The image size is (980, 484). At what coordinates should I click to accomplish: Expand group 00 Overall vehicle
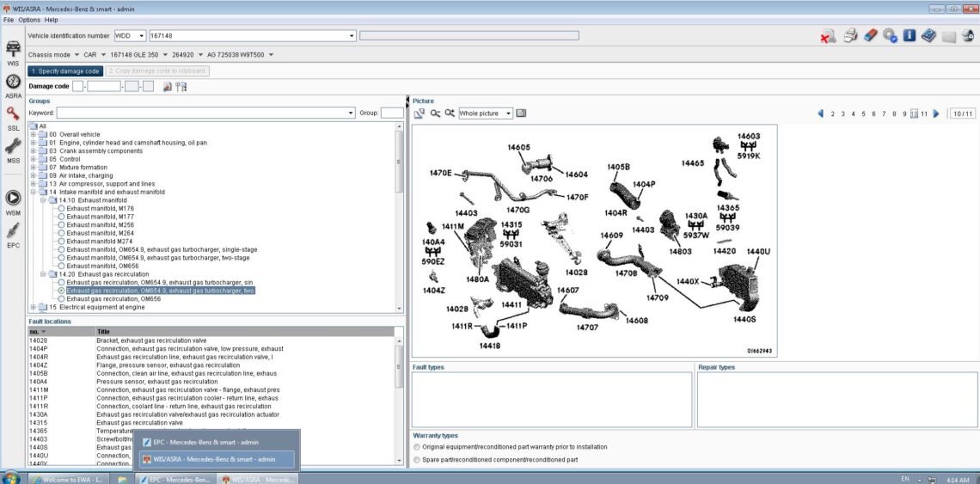[x=34, y=134]
